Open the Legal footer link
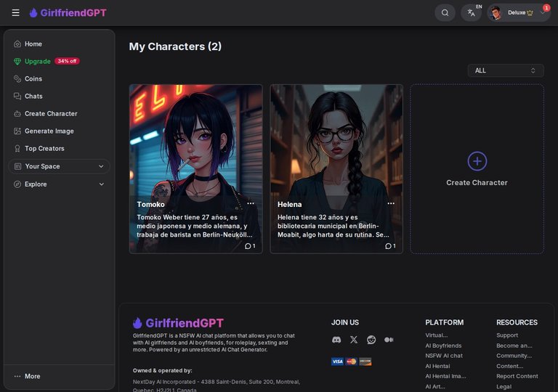Viewport: 558px width, 392px height. pyautogui.click(x=504, y=386)
